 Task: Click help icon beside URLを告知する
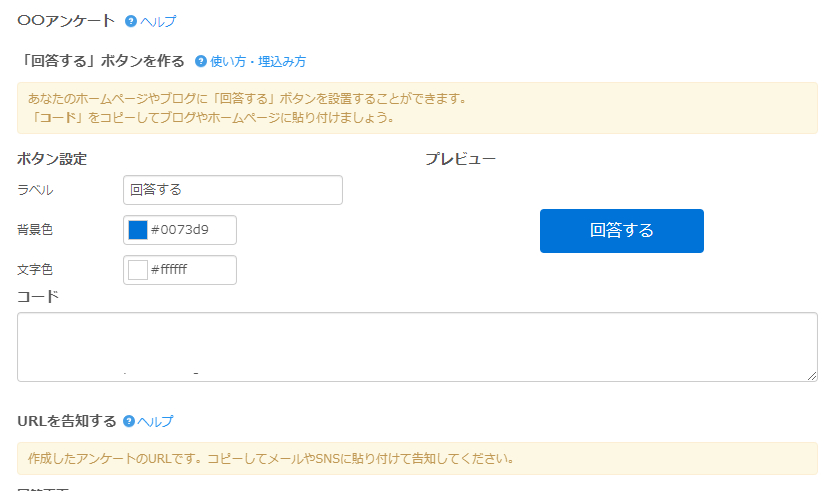(x=128, y=421)
